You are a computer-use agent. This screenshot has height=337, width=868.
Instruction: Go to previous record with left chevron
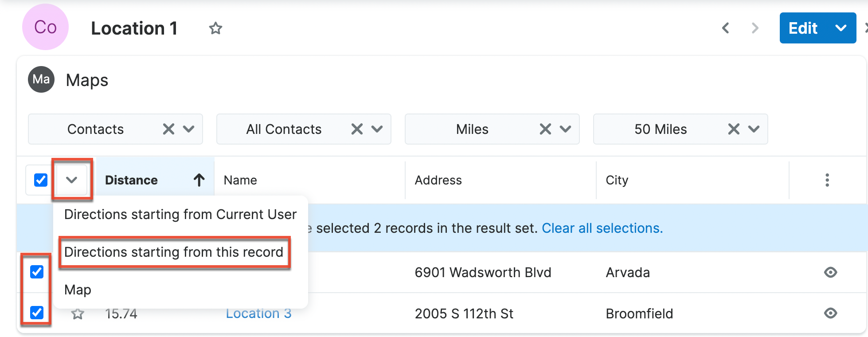pyautogui.click(x=726, y=28)
